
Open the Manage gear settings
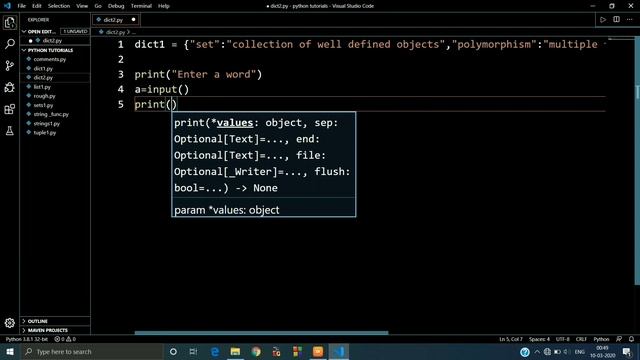click(9, 323)
